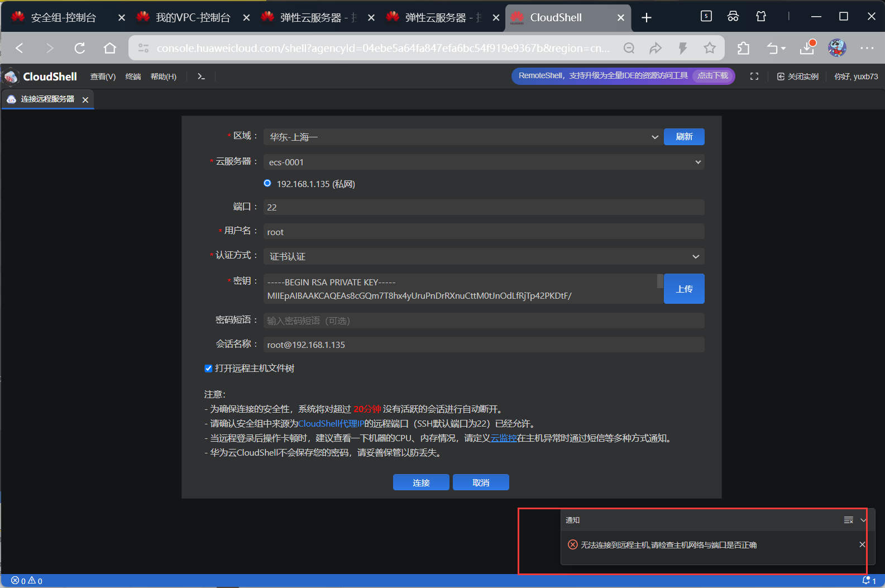Select the 连接远程服务器 CloudShell tab
The width and height of the screenshot is (885, 588).
point(47,99)
